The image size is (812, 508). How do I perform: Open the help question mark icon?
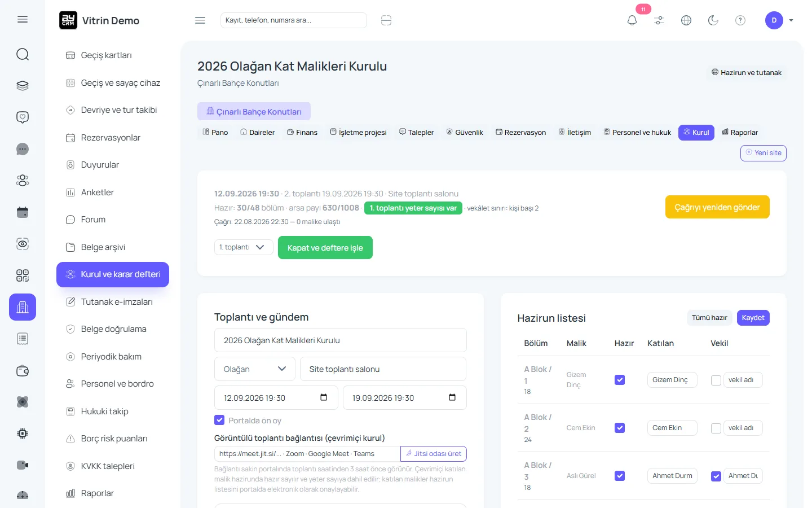pyautogui.click(x=740, y=20)
